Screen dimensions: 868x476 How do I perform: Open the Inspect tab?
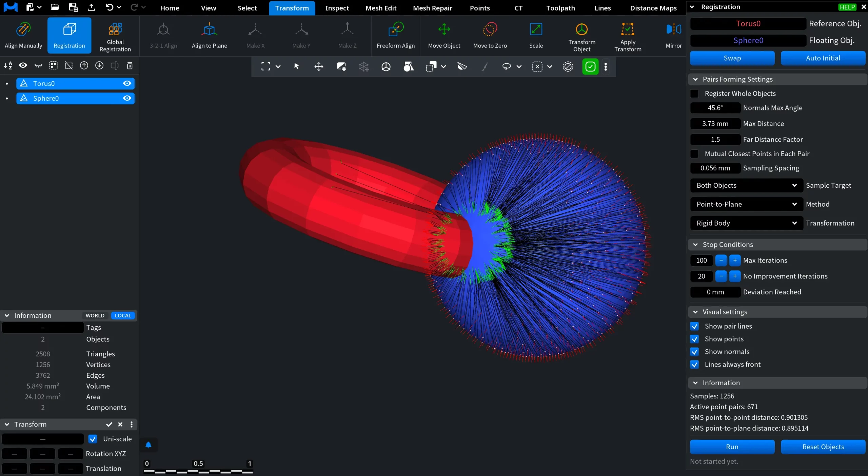pyautogui.click(x=337, y=8)
